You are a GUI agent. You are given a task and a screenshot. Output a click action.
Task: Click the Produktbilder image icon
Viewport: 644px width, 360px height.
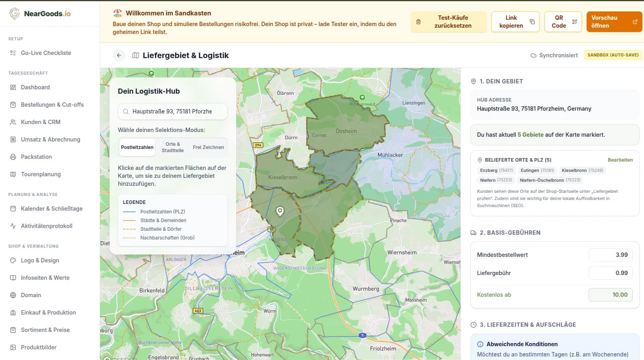pos(13,347)
